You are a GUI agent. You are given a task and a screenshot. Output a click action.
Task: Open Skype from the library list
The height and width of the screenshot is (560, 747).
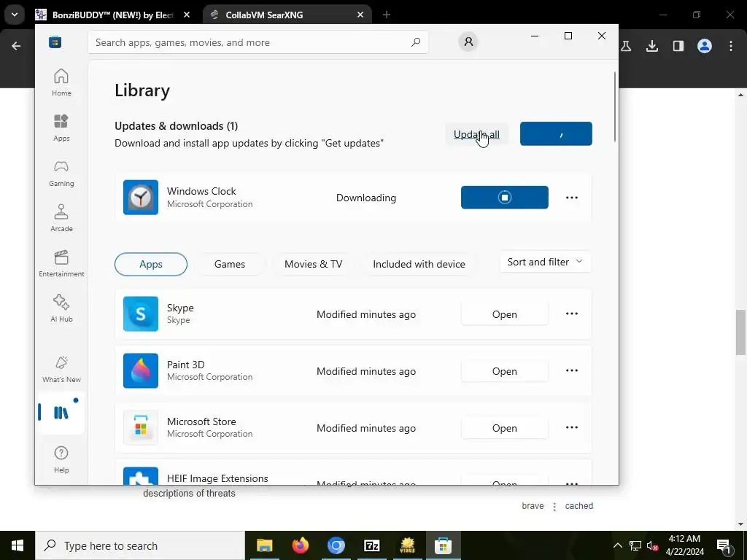click(x=505, y=314)
